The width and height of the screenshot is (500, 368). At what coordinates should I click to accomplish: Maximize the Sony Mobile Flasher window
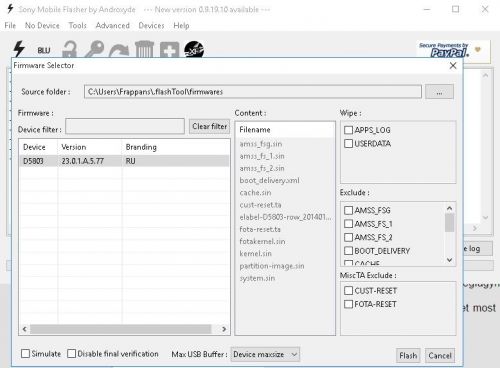click(x=456, y=9)
